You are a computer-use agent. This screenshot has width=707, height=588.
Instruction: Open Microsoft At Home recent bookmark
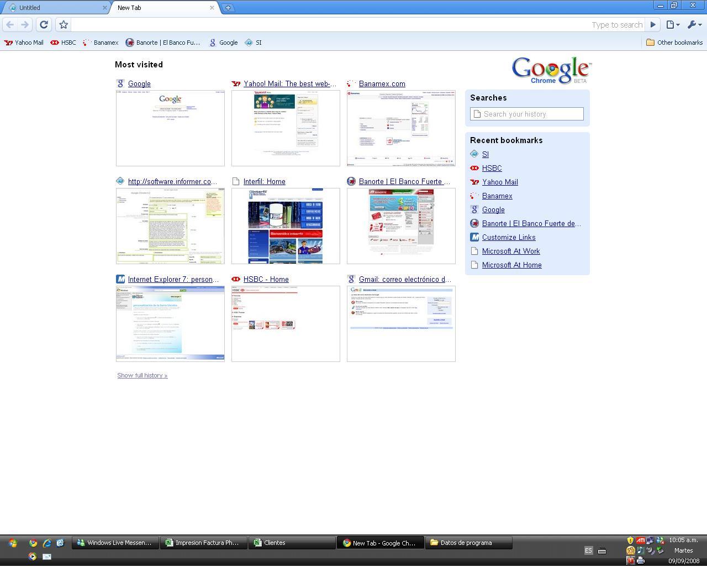tap(511, 265)
